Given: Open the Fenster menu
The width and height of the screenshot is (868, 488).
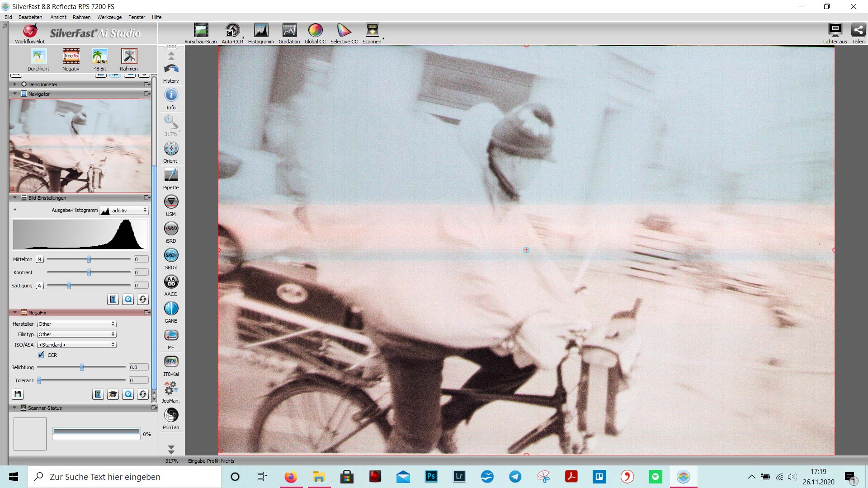Looking at the screenshot, I should pos(137,17).
